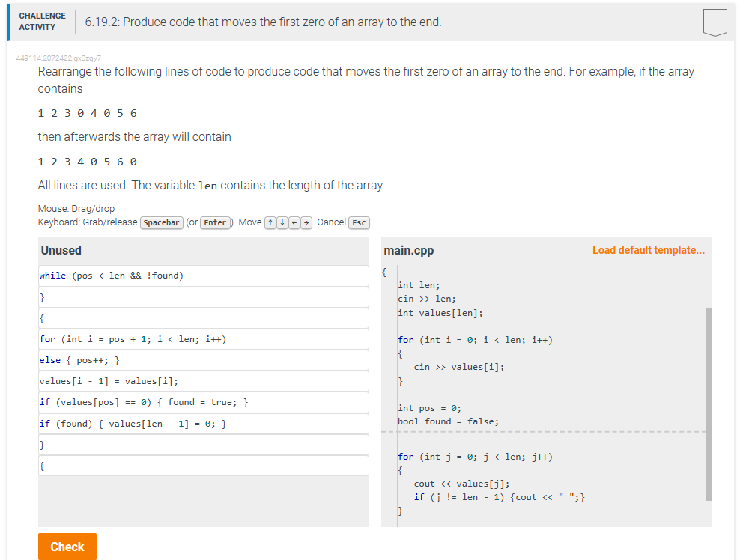Screen dimensions: 749x560
Task: Click the activity ID 449114.2072422.qx3zqy7
Action: tap(58, 58)
